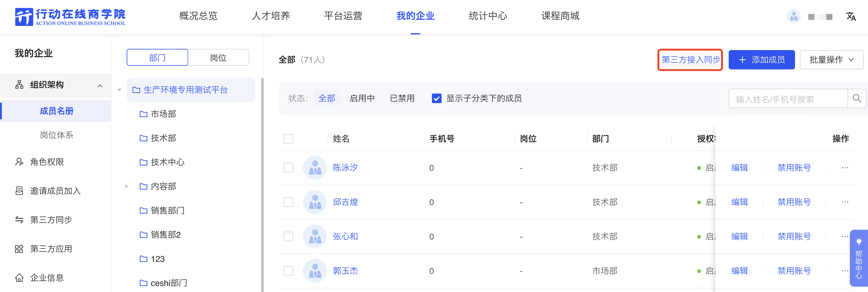Click the 第三方同步 arrows icon

tap(19, 220)
